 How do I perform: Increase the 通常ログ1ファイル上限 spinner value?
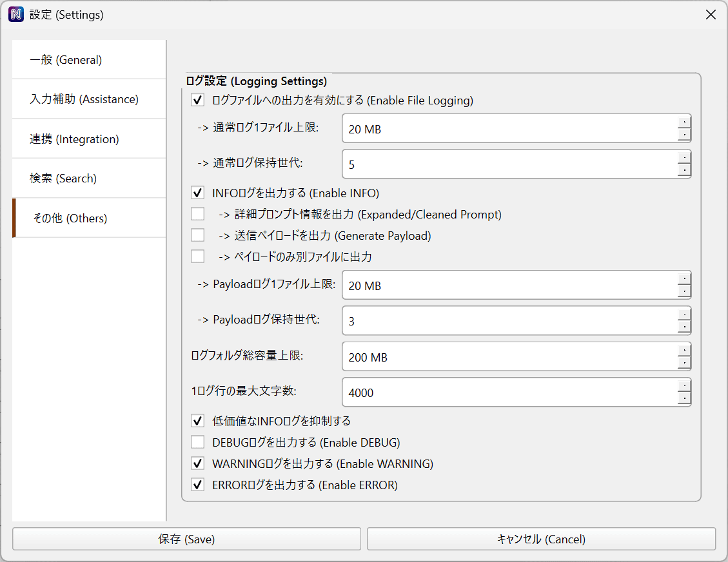point(684,122)
